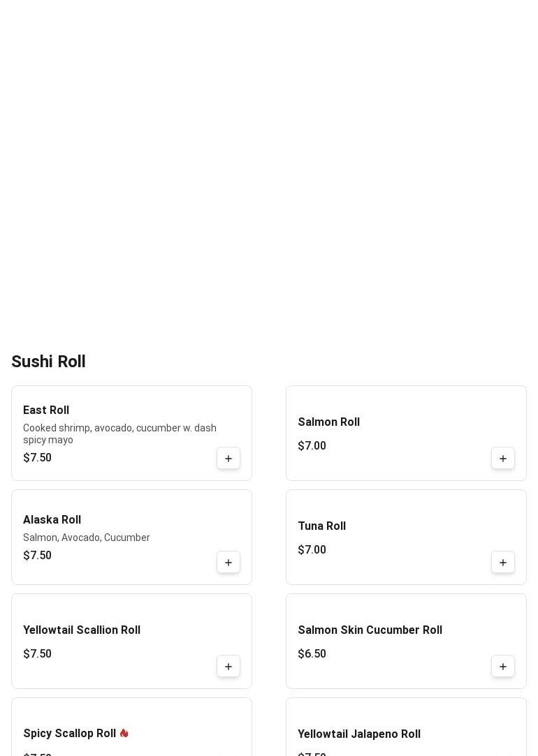This screenshot has height=756, width=538.
Task: Select the Yellowtail Jalapeno Roll title
Action: (x=359, y=734)
